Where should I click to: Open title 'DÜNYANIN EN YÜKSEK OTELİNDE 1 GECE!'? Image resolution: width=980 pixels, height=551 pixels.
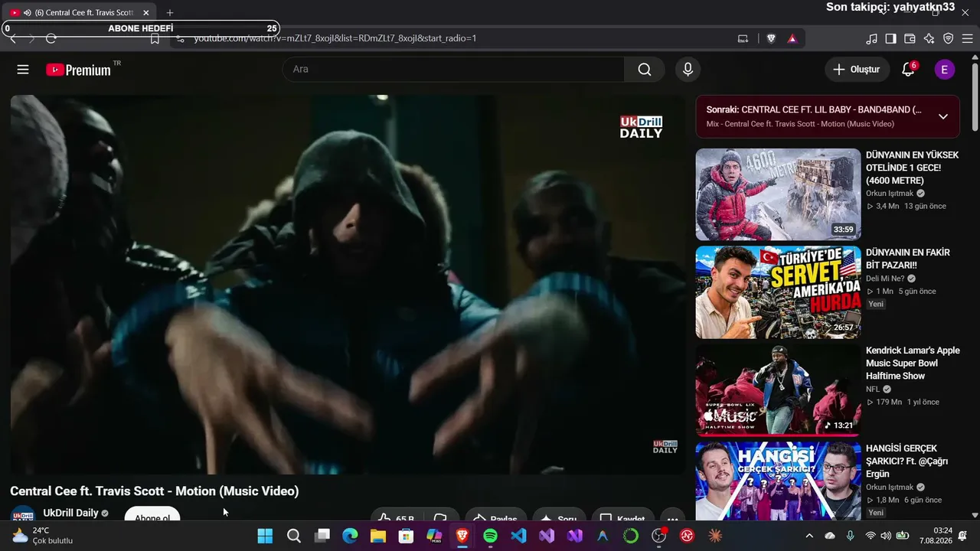912,168
